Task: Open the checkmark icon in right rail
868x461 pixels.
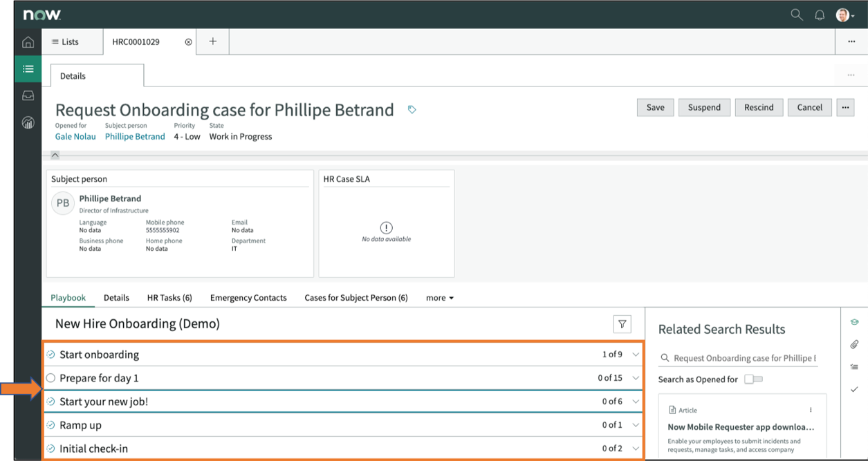Action: click(x=854, y=389)
